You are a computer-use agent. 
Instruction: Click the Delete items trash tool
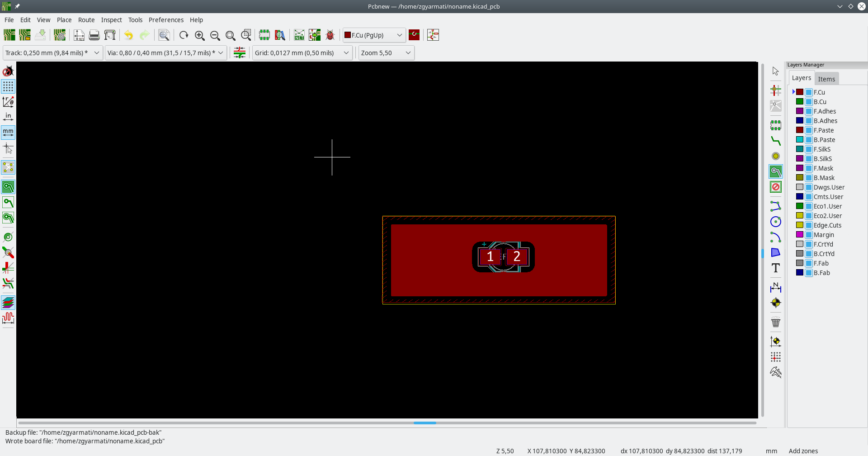tap(776, 323)
